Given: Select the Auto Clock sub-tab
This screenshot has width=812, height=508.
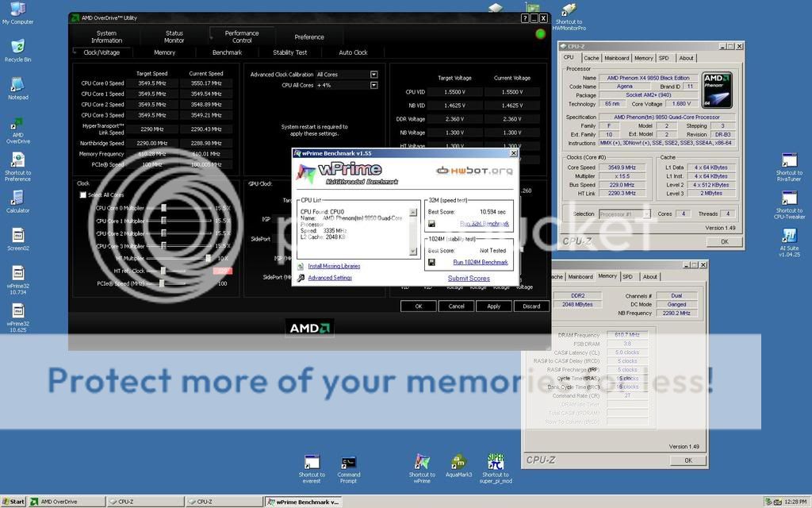Looking at the screenshot, I should 353,52.
